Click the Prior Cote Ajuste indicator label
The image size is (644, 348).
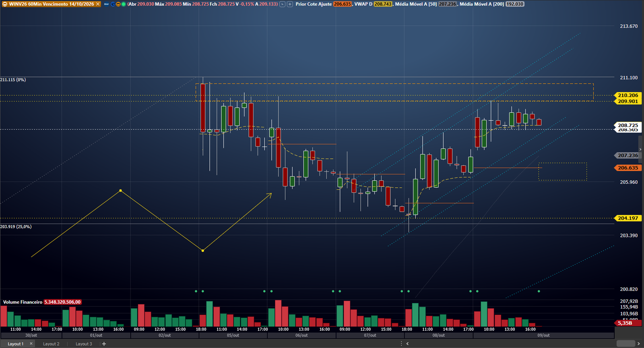(x=314, y=4)
